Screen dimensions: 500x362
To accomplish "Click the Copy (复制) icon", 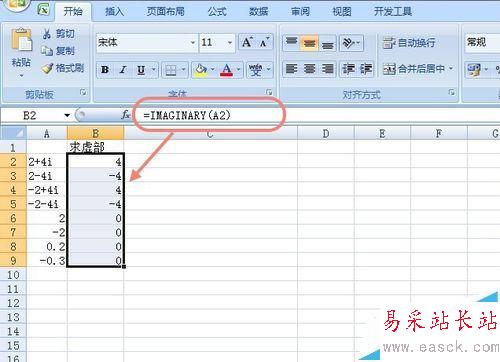I will [x=47, y=51].
